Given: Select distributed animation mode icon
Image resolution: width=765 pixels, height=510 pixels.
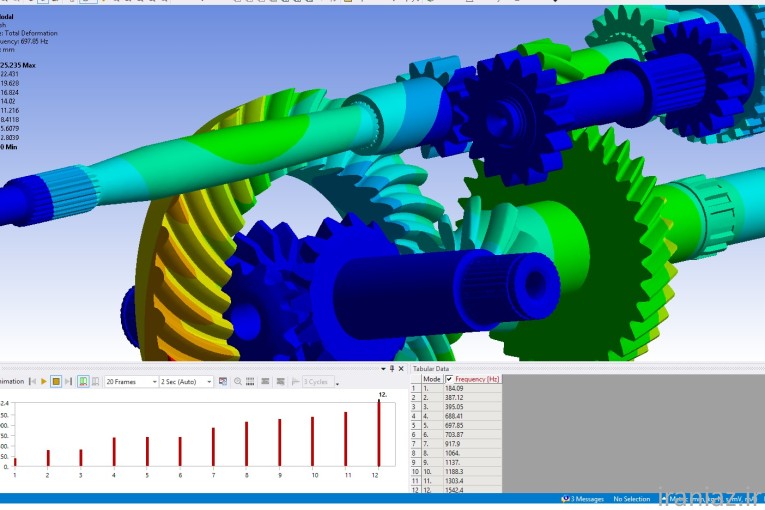Looking at the screenshot, I should pyautogui.click(x=83, y=381).
